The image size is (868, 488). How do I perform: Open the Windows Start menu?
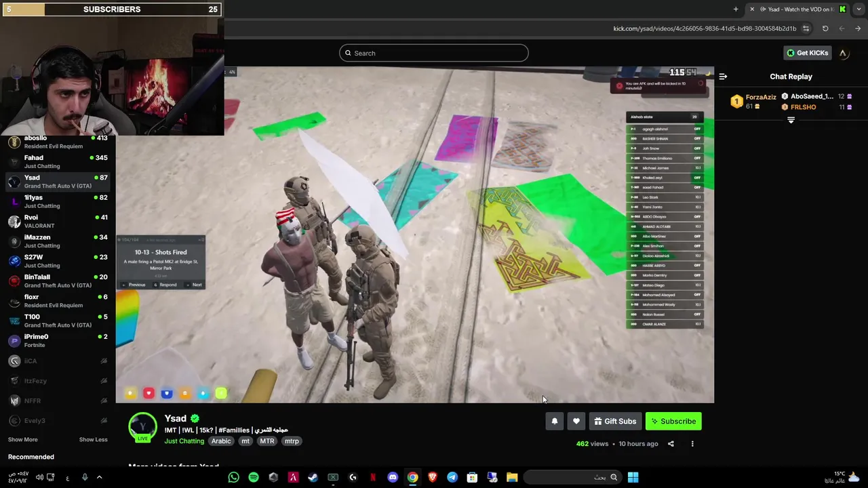pyautogui.click(x=633, y=477)
